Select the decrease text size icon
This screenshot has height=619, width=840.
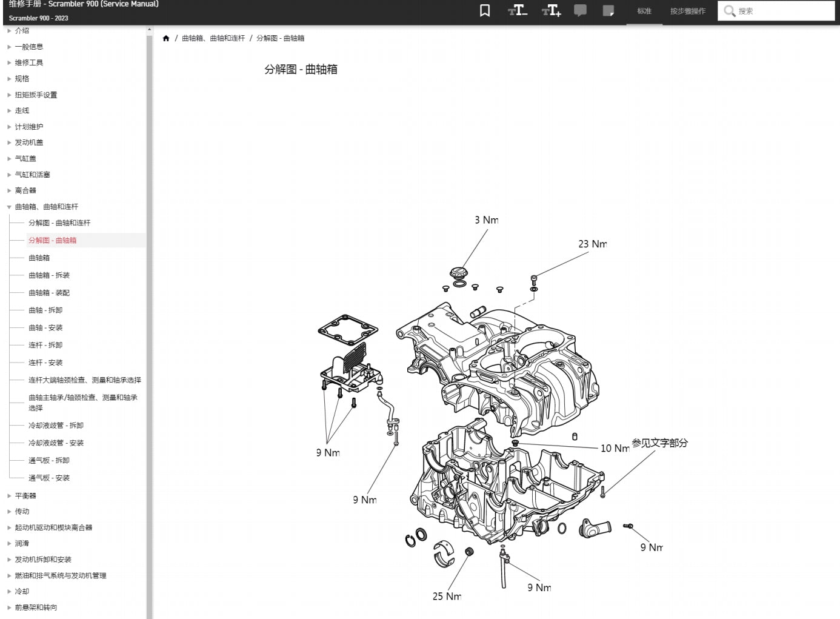pyautogui.click(x=518, y=10)
